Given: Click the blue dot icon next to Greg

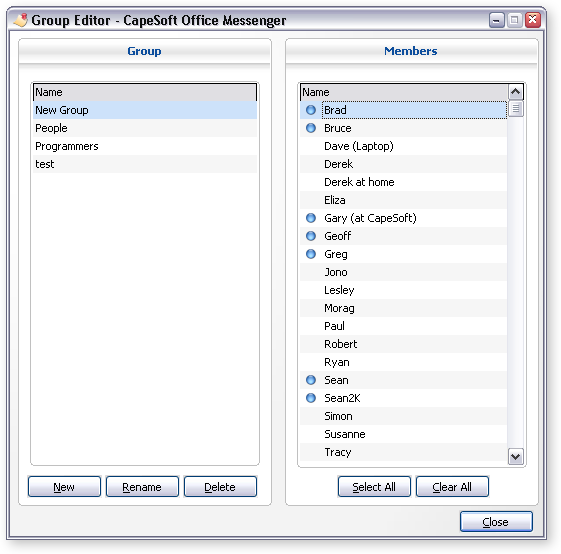Looking at the screenshot, I should pos(311,254).
